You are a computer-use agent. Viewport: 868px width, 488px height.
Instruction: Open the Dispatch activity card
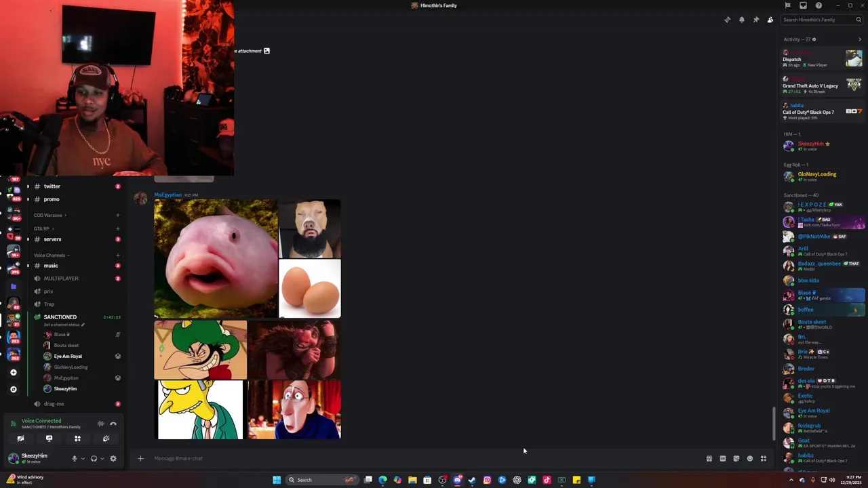822,59
